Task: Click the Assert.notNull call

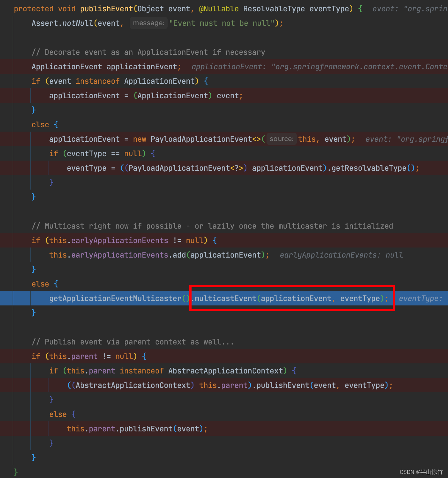Action: 62,23
